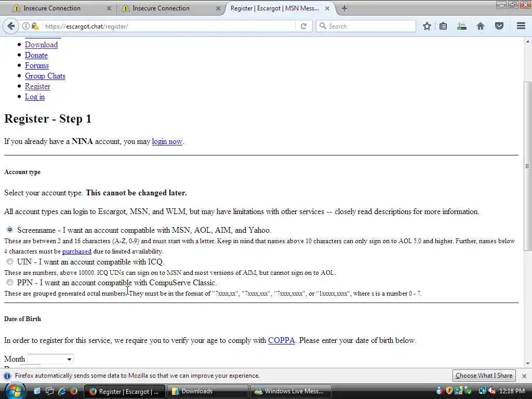Select the UIN account type radio
Screen dimensions: 532x399
10,261
